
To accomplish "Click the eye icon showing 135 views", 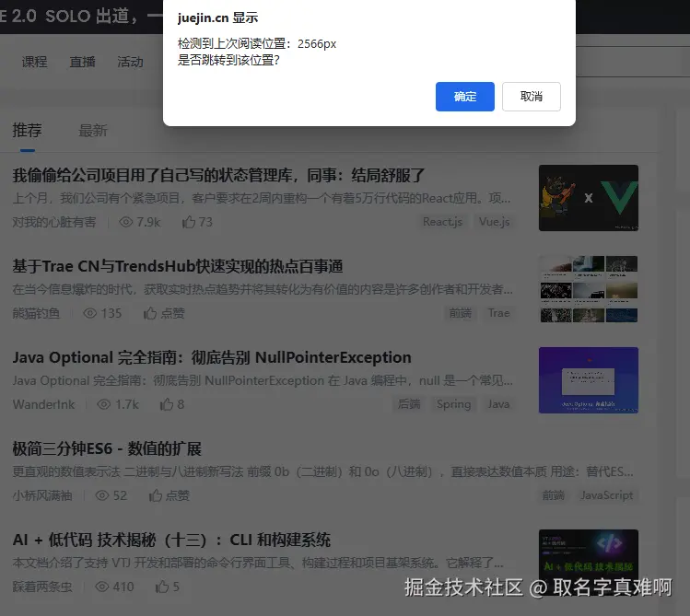I will pos(90,313).
